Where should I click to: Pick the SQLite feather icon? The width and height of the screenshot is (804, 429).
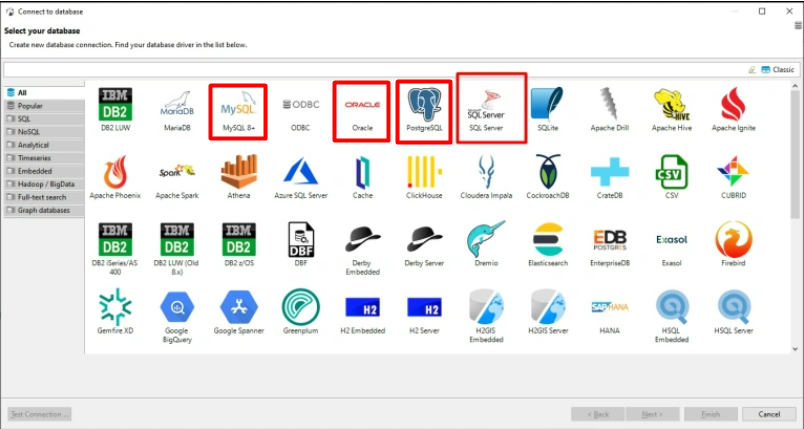point(548,110)
